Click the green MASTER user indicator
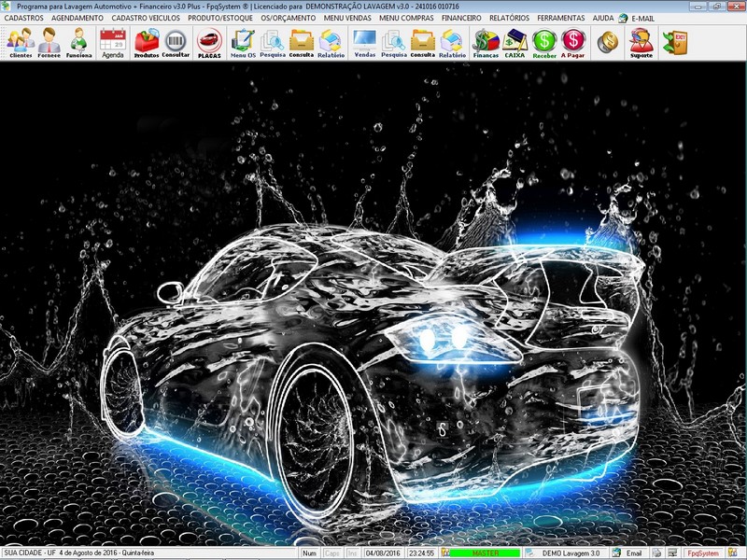Image resolution: width=747 pixels, height=560 pixels. click(485, 553)
